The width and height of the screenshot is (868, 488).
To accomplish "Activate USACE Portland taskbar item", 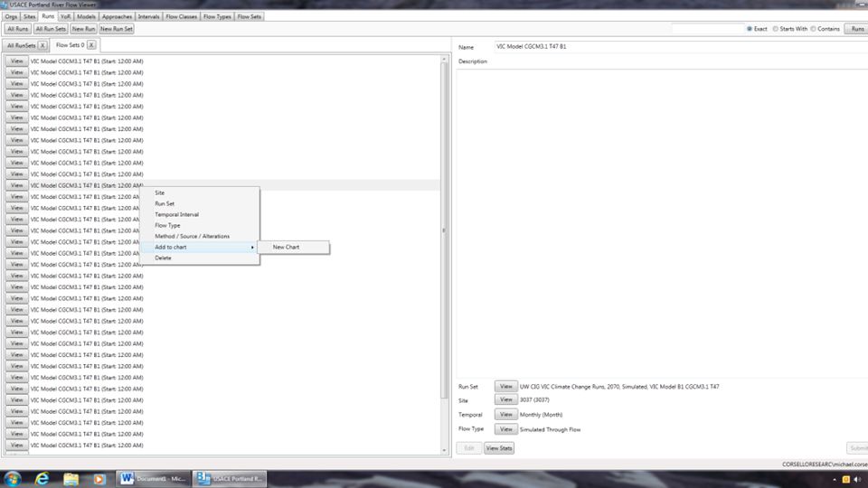I will coord(230,479).
